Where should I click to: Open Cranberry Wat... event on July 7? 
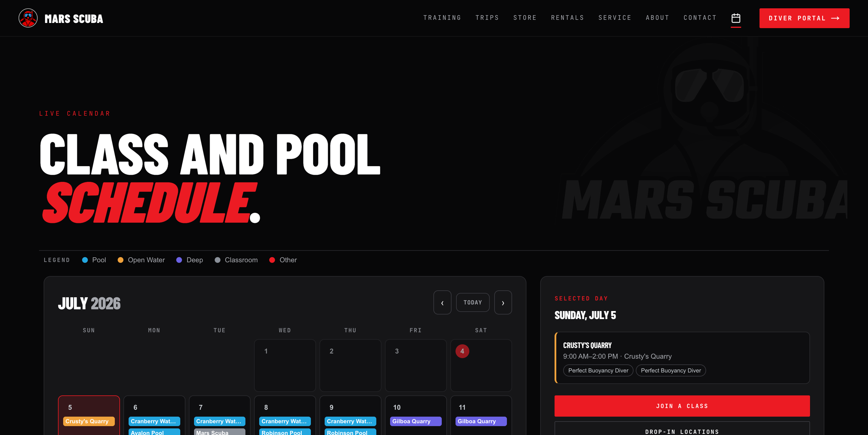[219, 421]
